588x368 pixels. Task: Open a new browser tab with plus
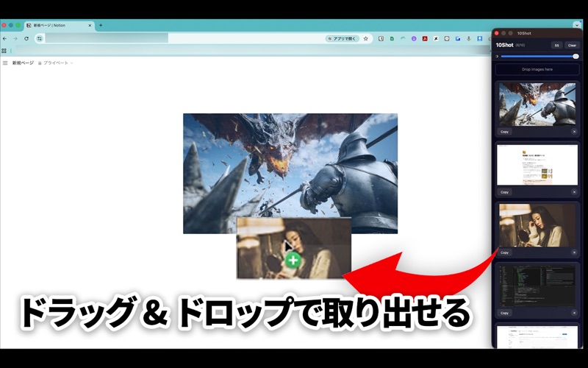click(101, 25)
